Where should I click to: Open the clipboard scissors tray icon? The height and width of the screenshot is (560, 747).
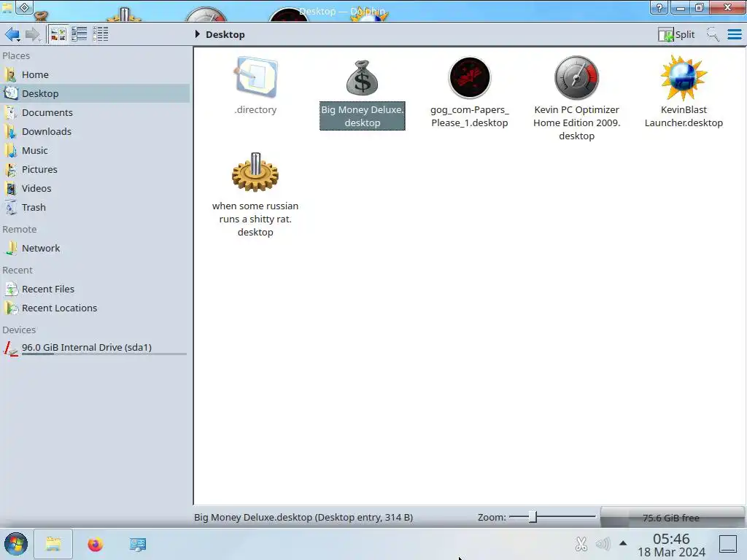click(581, 544)
